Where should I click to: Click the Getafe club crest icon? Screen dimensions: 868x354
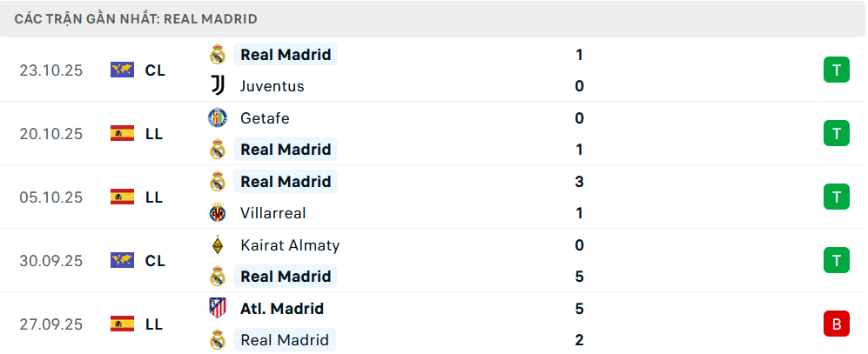point(218,117)
